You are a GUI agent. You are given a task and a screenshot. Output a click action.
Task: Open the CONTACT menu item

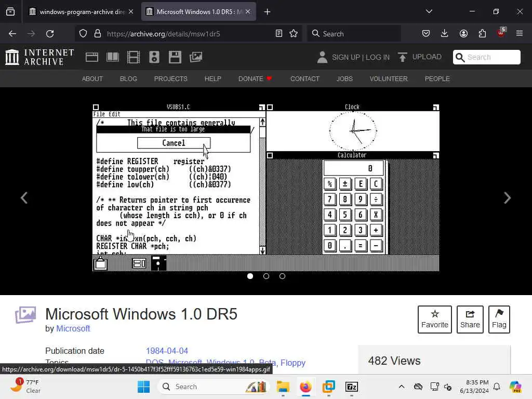click(x=305, y=79)
